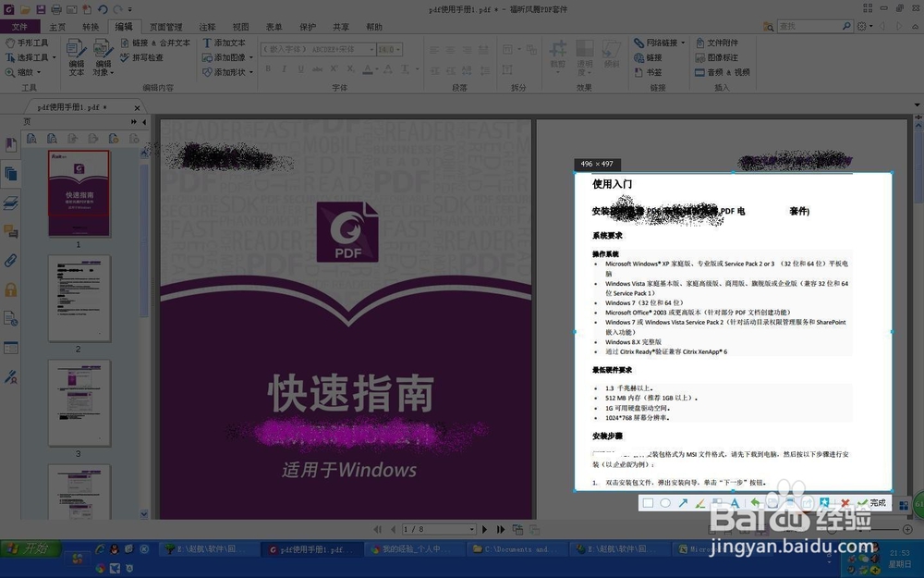The image size is (924, 578).
Task: Close the pdf使用手册1.pdf document tab
Action: (x=137, y=108)
